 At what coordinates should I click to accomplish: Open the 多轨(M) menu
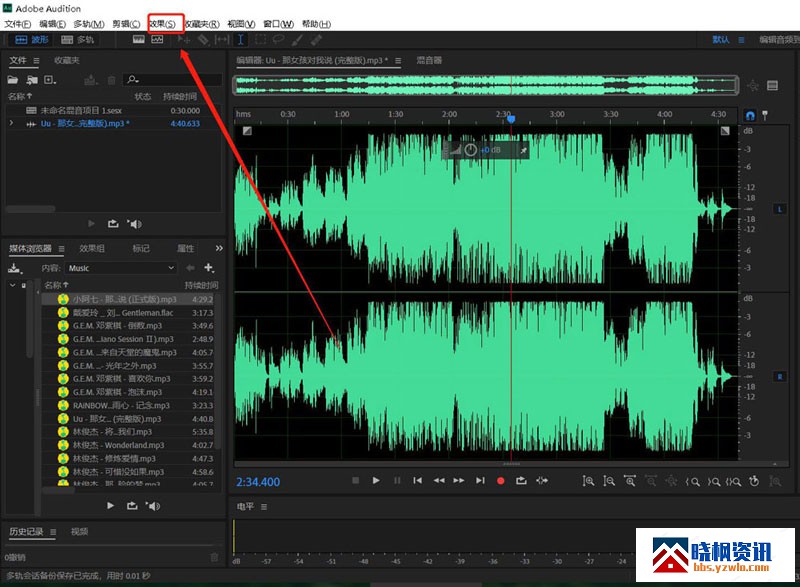tap(89, 24)
